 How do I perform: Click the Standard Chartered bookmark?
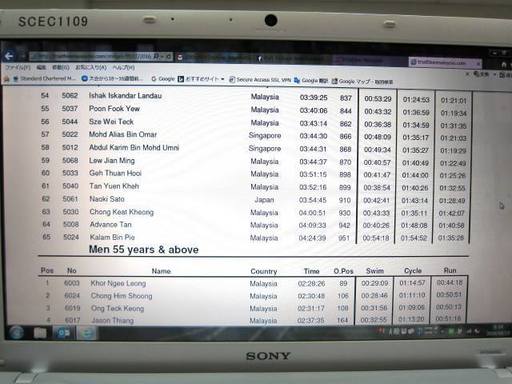click(44, 78)
